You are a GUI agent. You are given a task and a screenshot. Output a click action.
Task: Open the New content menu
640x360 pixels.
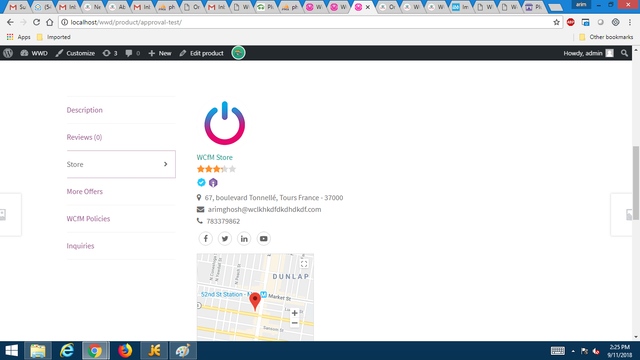pos(160,53)
